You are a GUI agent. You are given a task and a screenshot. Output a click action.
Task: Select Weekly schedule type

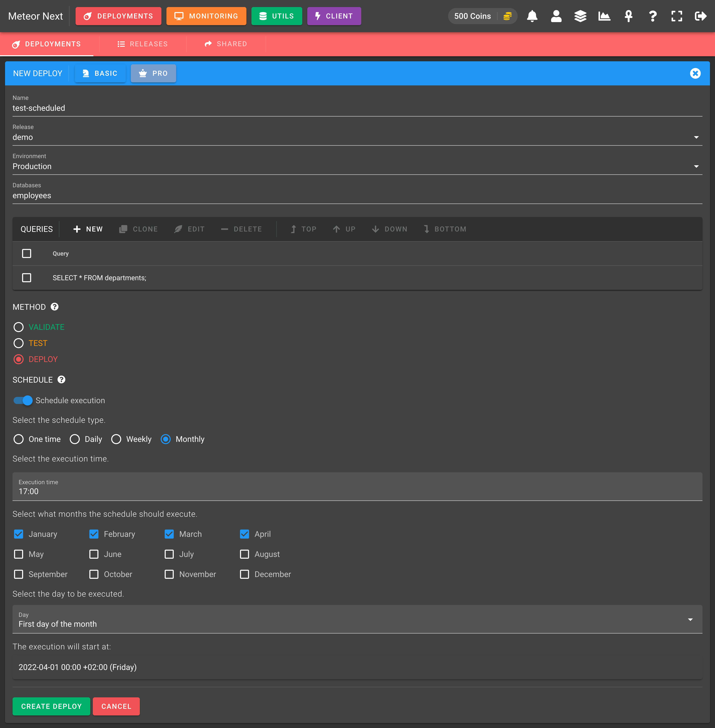click(x=116, y=439)
